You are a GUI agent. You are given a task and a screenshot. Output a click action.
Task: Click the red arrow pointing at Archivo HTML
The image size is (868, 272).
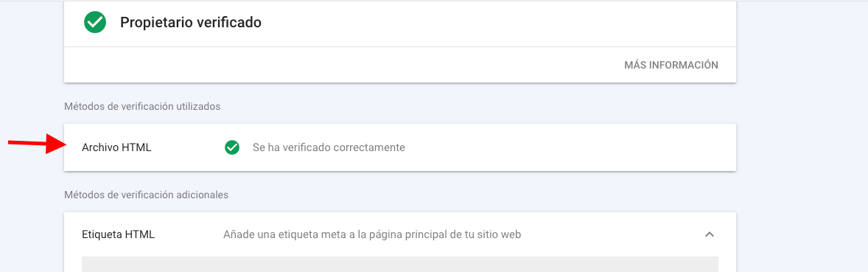[x=37, y=144]
